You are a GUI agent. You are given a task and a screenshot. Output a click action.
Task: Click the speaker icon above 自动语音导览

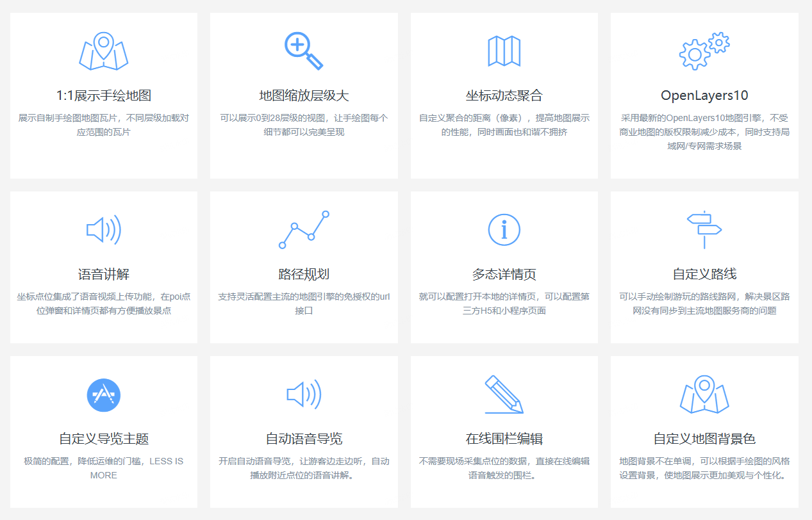click(304, 394)
